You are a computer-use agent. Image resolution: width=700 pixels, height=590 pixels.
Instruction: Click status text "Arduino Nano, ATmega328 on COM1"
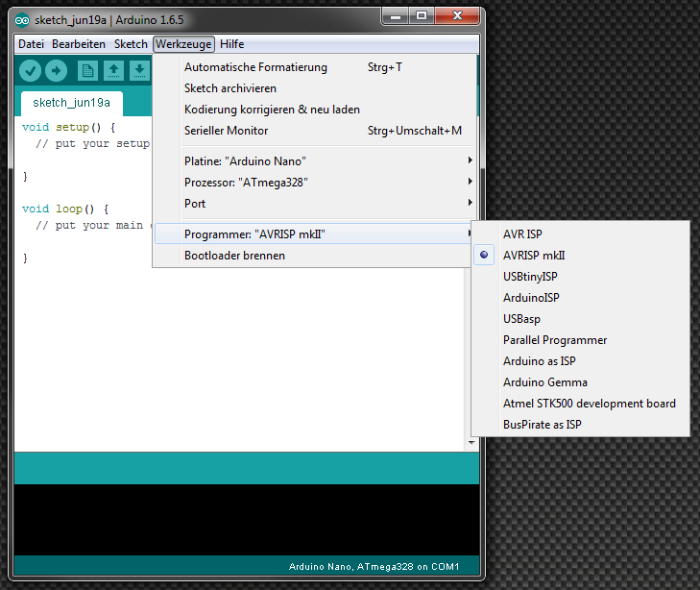point(374,567)
